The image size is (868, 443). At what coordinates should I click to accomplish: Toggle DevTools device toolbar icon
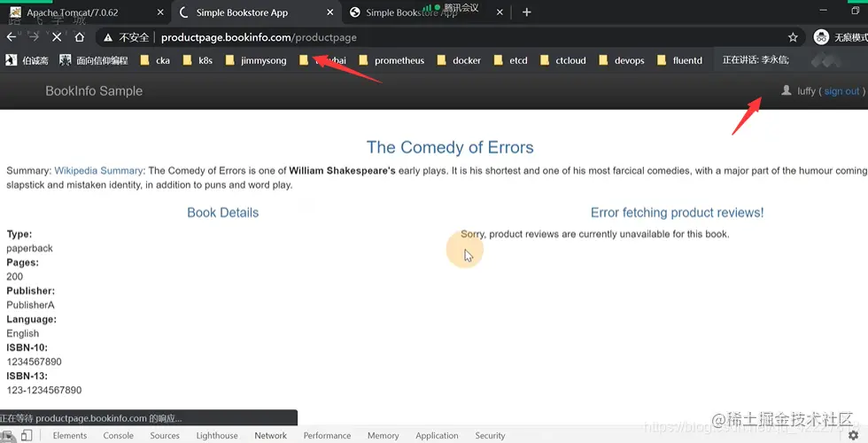(x=27, y=435)
